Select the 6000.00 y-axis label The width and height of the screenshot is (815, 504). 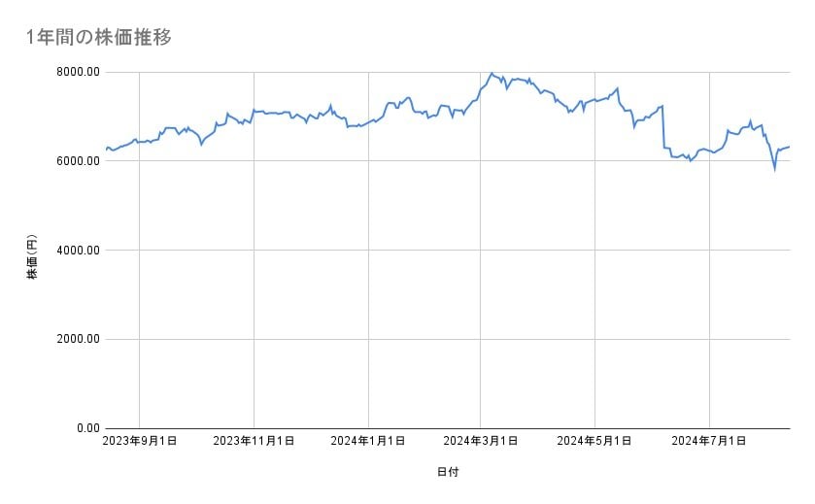tap(77, 161)
